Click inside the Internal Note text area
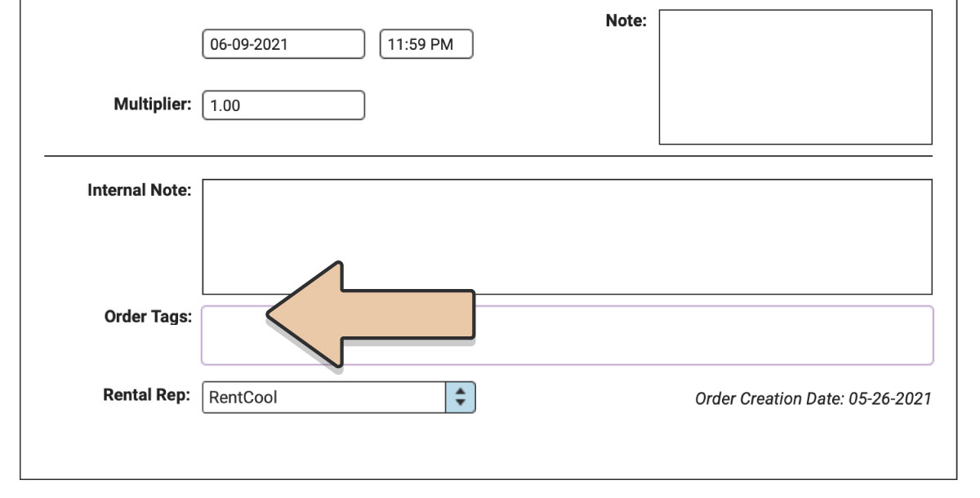 pos(567,237)
